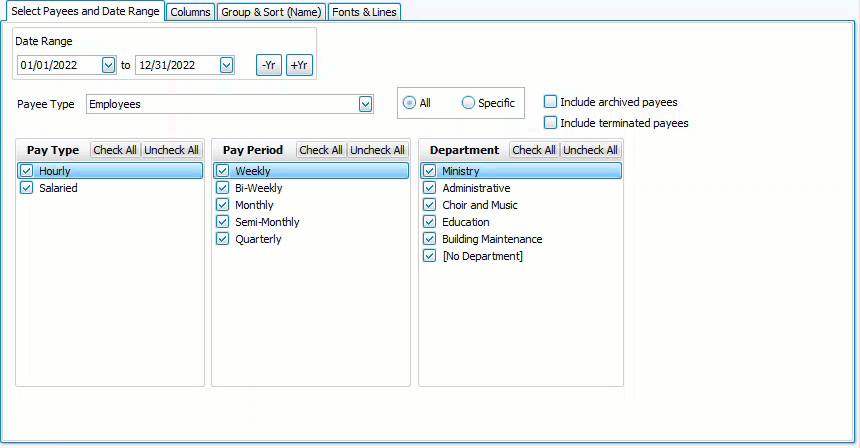
Task: Click the -Yr button
Action: (268, 65)
